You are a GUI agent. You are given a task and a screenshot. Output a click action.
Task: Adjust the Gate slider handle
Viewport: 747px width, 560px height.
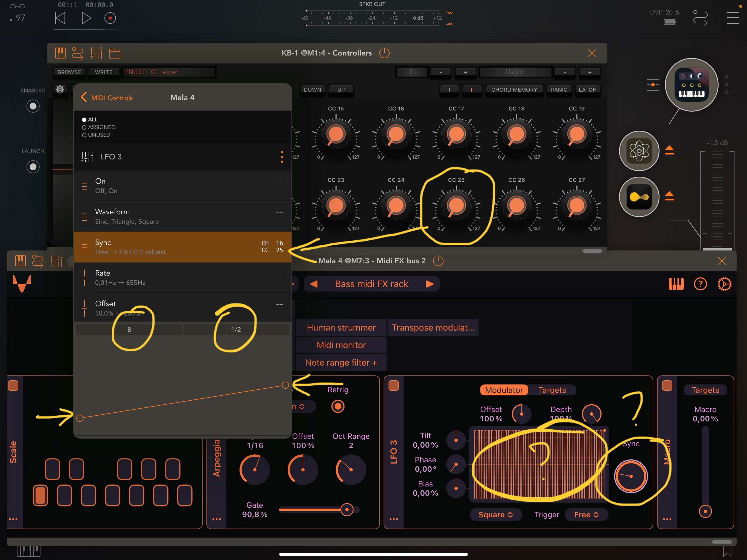coord(346,510)
